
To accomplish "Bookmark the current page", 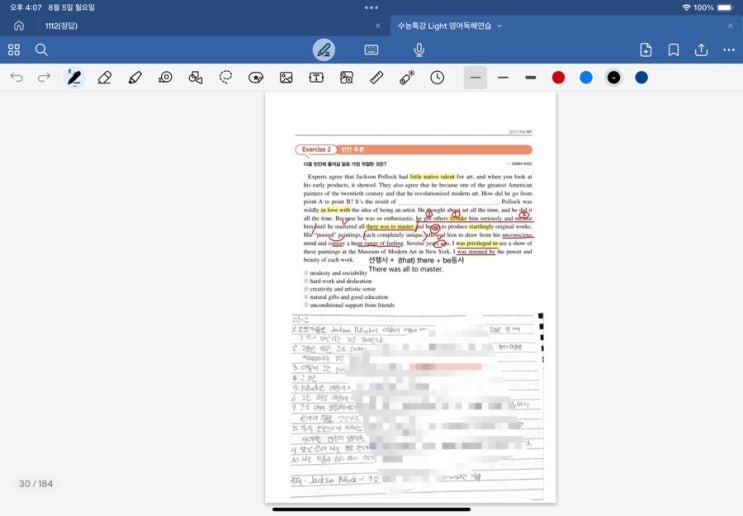I will 673,50.
